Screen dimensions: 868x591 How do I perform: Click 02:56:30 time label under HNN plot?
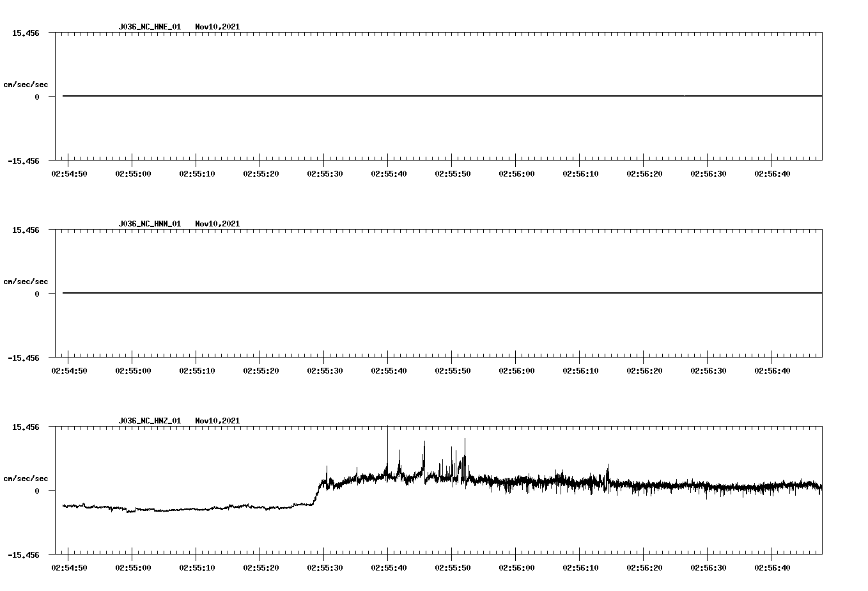[x=708, y=371]
